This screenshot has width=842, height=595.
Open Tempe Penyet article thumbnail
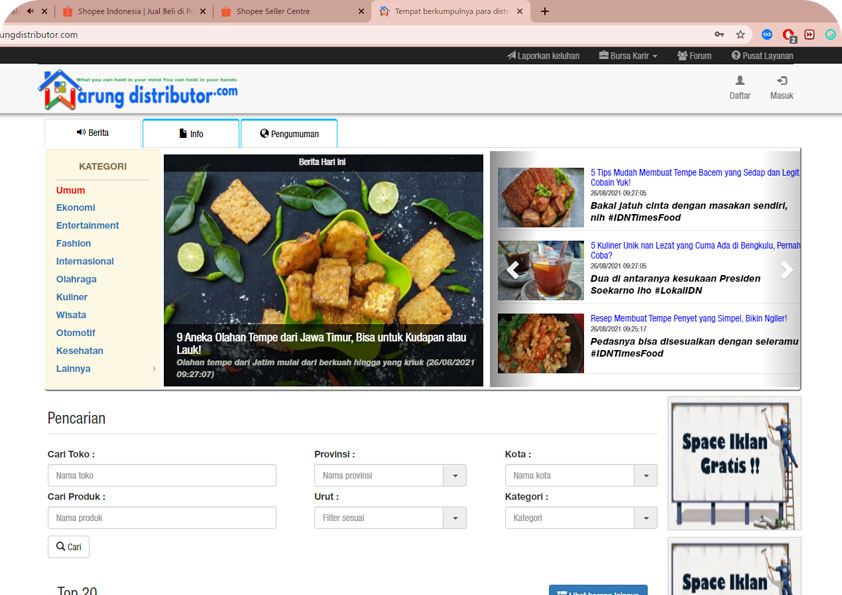[x=540, y=343]
